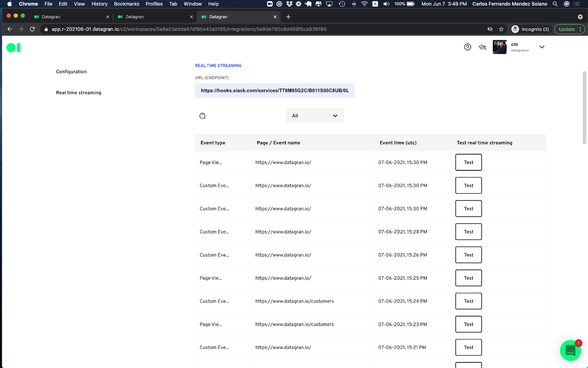Click the Incognito (2) indicator
Screen dimensions: 588x368
530,29
